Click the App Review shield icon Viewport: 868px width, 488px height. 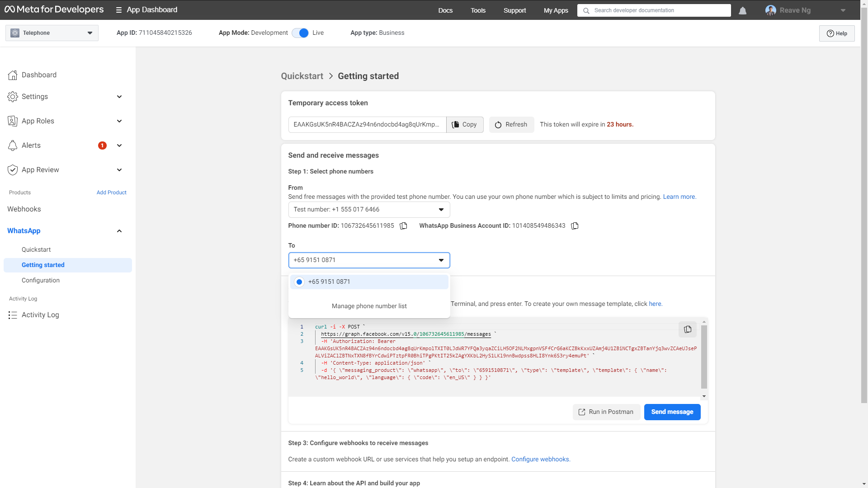[13, 170]
